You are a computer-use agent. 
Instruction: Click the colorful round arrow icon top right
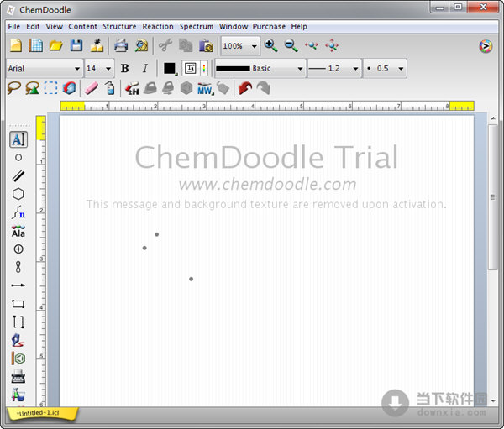pyautogui.click(x=486, y=46)
